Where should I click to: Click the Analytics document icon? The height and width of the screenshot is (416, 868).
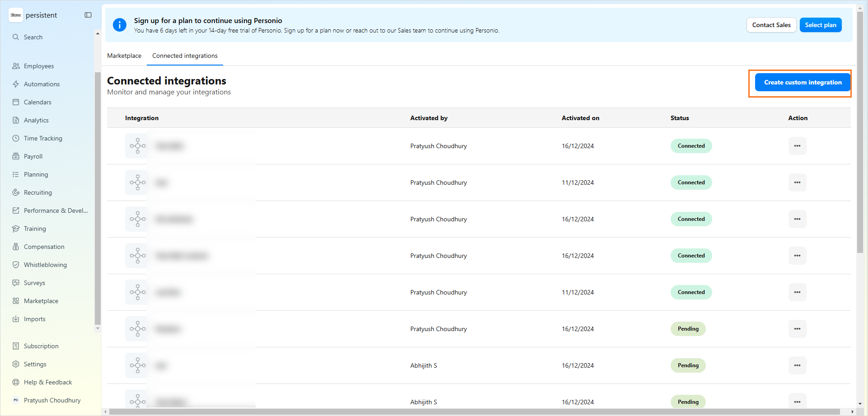(x=16, y=120)
